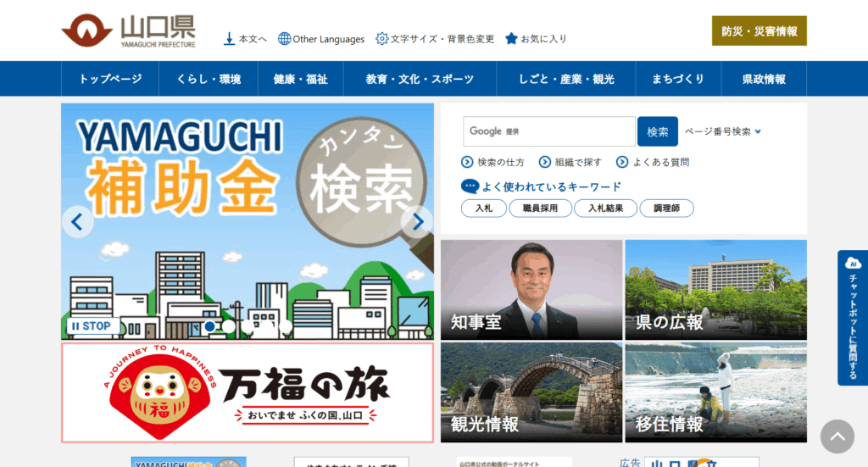Open the しごと・産業・観光 navigation menu

(x=566, y=79)
